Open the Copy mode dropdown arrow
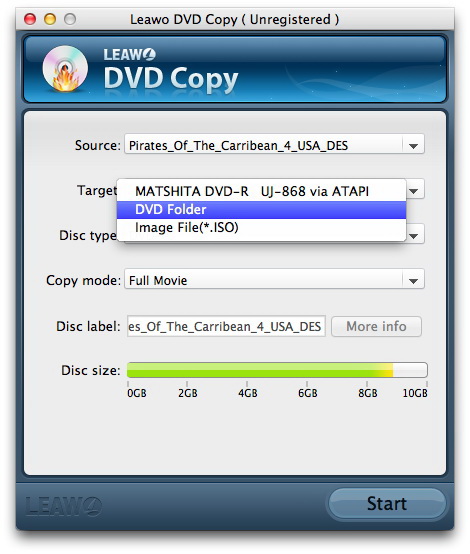Viewport: 470px width, 554px height. point(413,281)
